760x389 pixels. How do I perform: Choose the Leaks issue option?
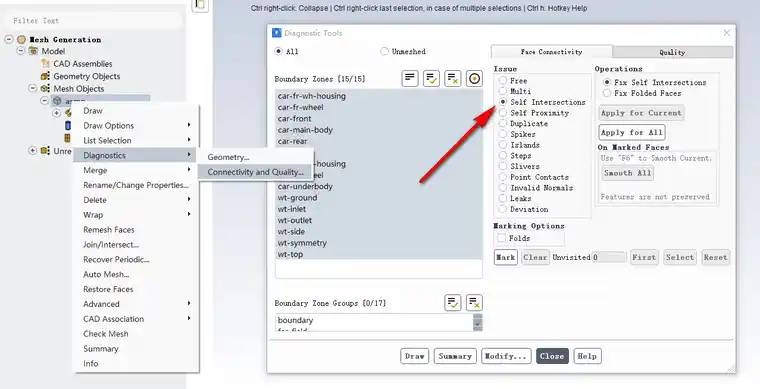[x=503, y=198]
